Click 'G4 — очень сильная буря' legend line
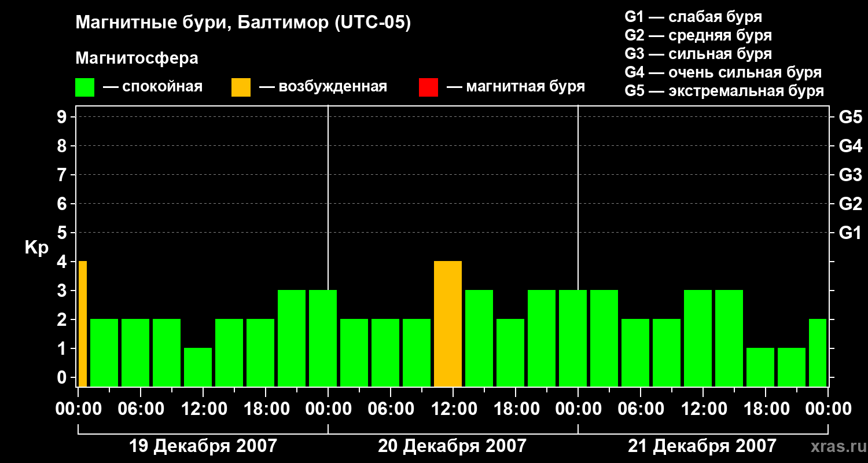Screen dimensions: 868x463 click(x=723, y=72)
